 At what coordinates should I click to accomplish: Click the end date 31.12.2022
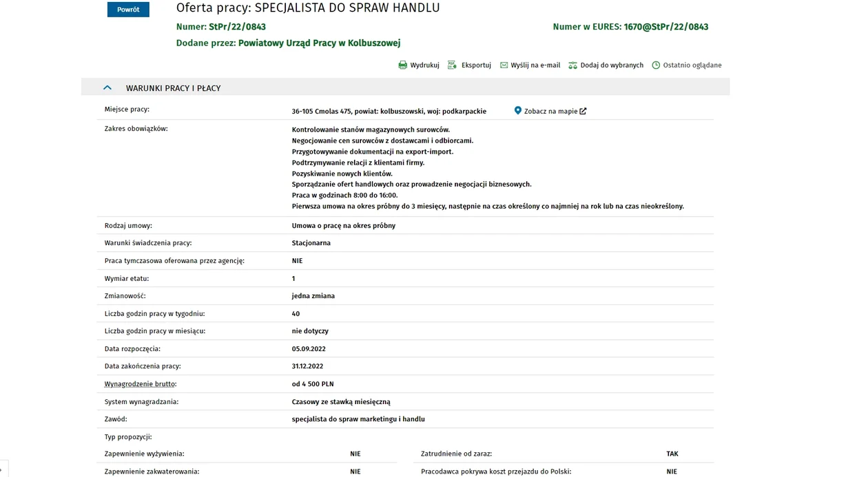[x=307, y=366]
